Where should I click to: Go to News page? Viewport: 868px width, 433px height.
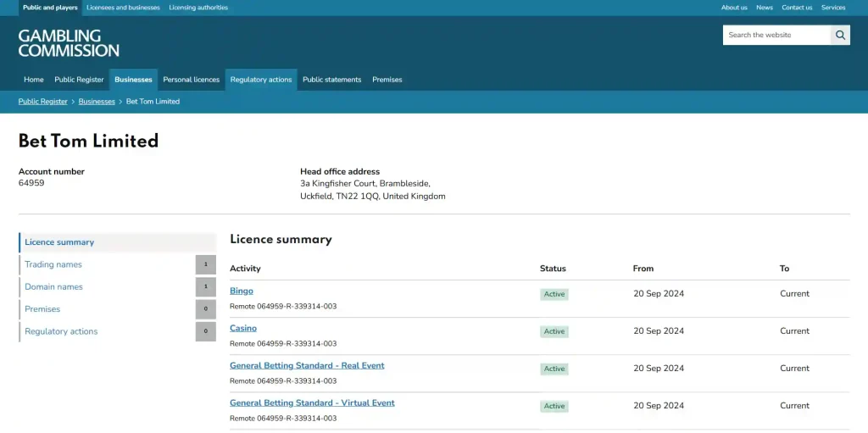(765, 8)
